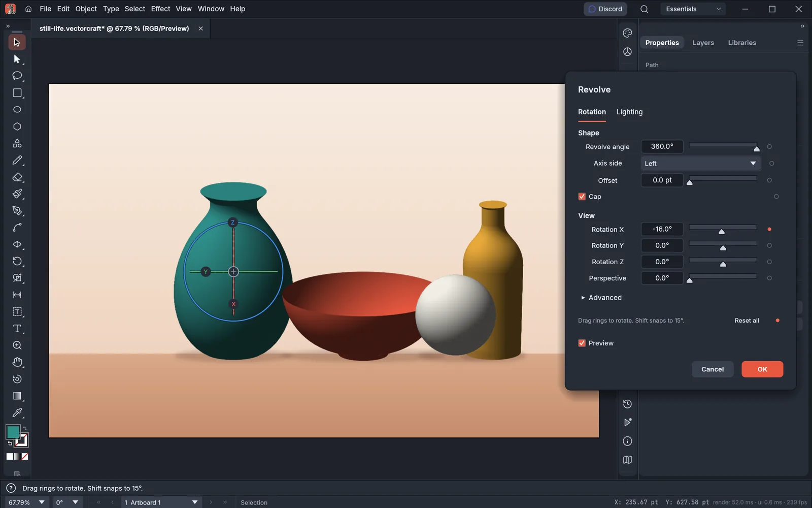Select the Hand pan tool

click(17, 362)
